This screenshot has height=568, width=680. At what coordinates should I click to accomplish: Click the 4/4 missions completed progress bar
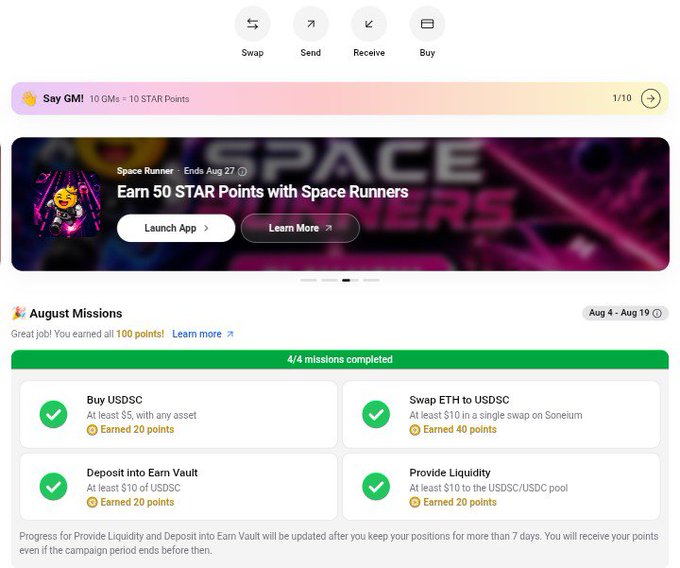[x=340, y=359]
